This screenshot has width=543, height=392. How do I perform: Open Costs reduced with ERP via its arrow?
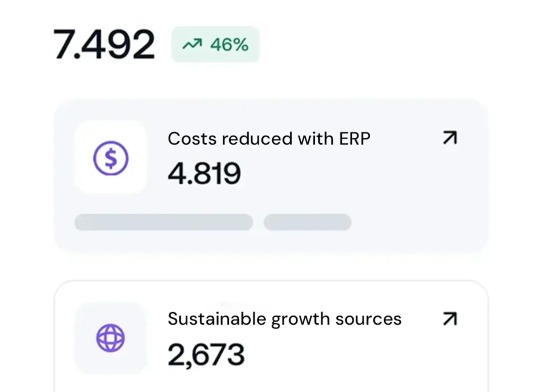449,138
